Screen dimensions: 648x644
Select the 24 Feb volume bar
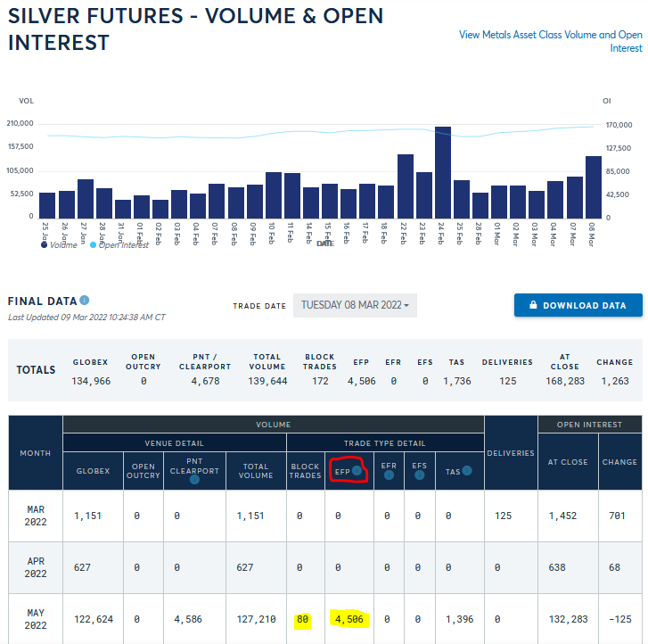point(443,172)
